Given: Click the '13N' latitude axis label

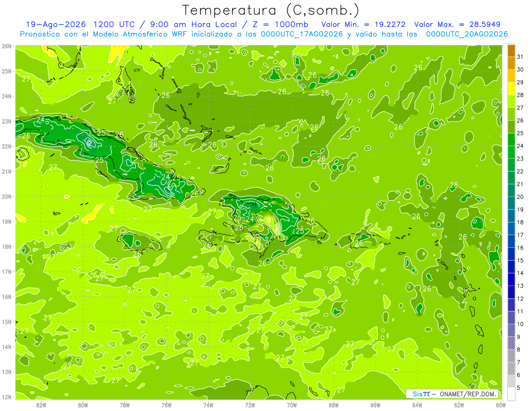Looking at the screenshot, I should click(7, 372).
